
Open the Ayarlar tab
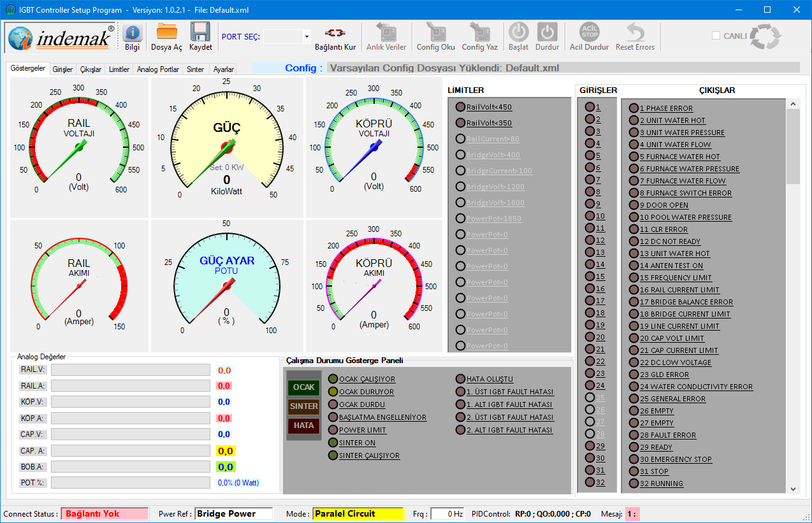click(223, 69)
